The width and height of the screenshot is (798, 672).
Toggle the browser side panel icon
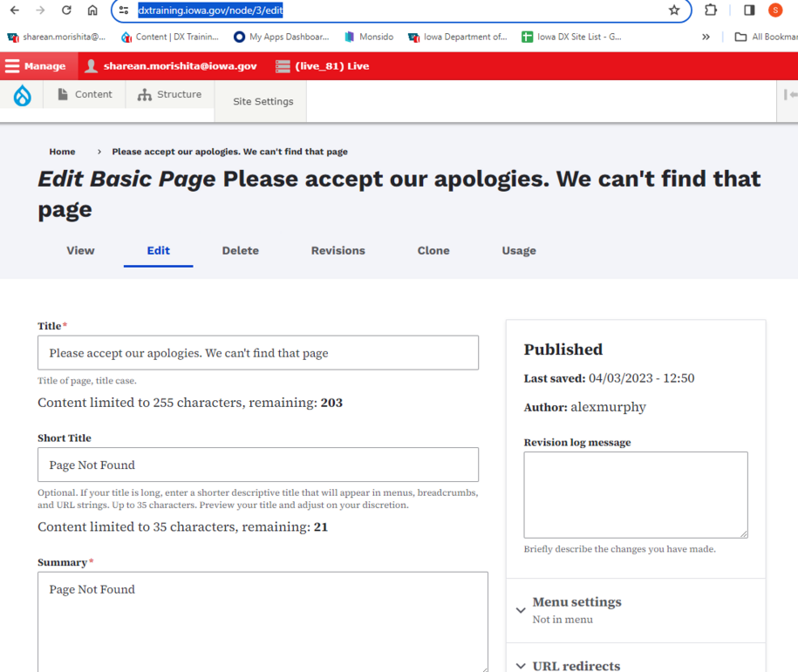pyautogui.click(x=749, y=10)
